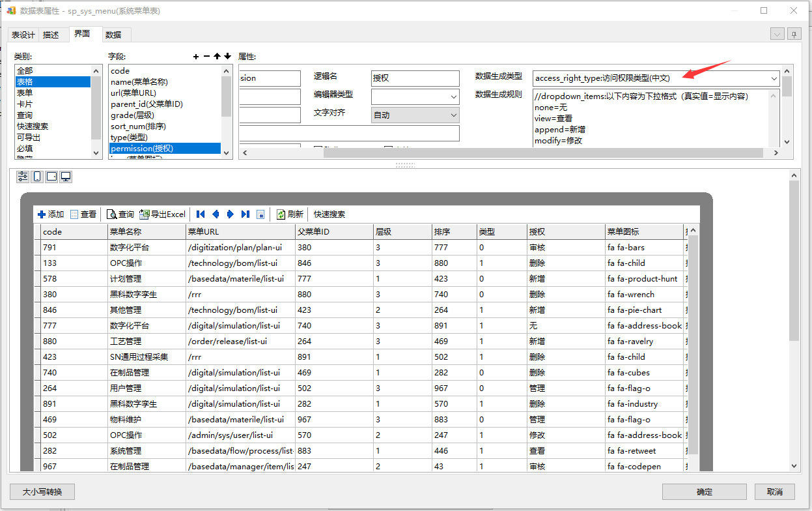
Task: Switch to the 描述 tab
Action: (51, 35)
